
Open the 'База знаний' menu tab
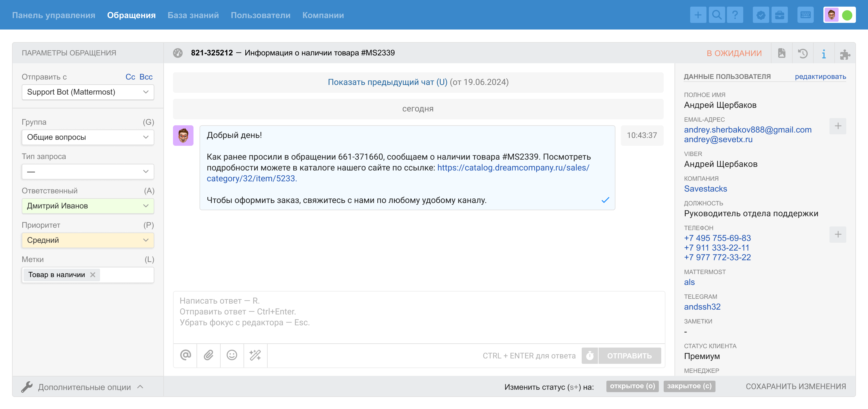tap(193, 15)
